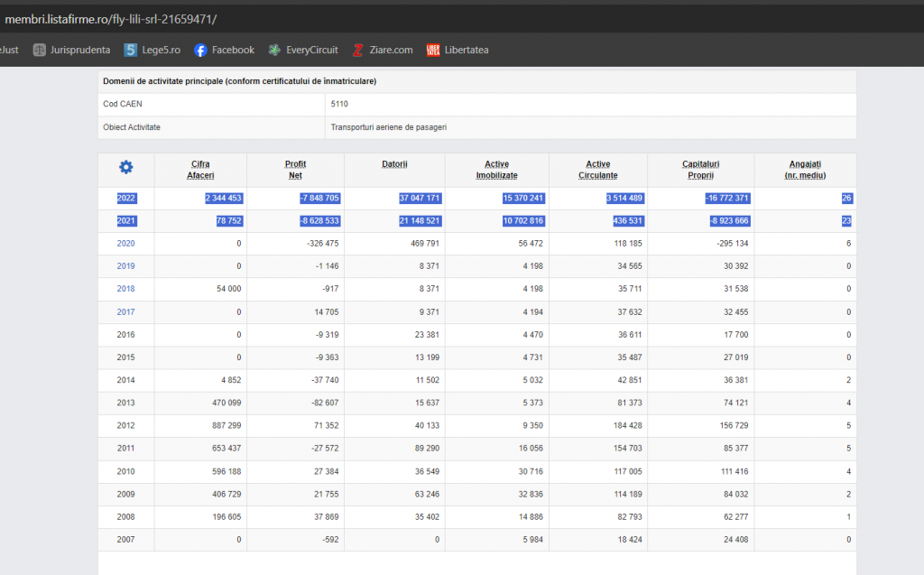924x575 pixels.
Task: Click the Profit Net column header
Action: (x=295, y=170)
